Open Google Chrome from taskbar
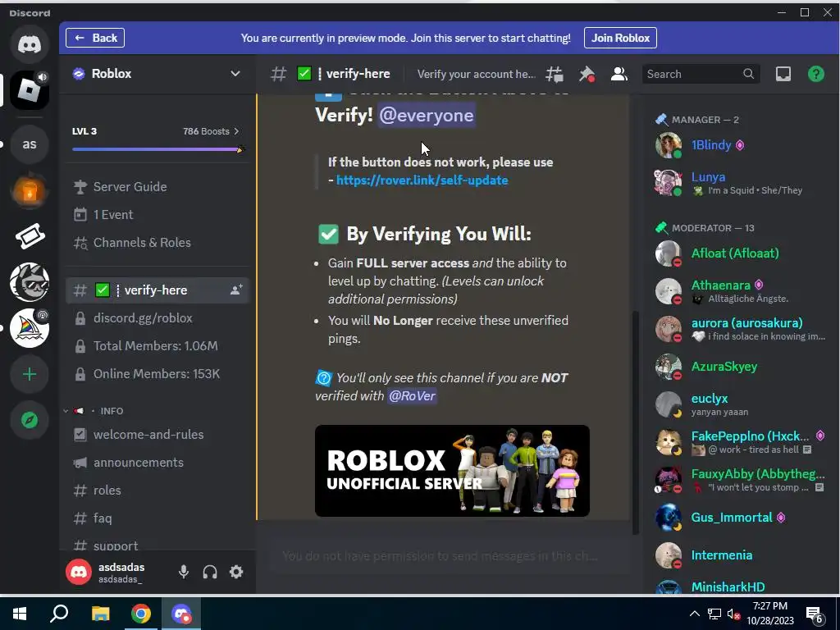Screen dimensions: 840x630 tap(141, 614)
